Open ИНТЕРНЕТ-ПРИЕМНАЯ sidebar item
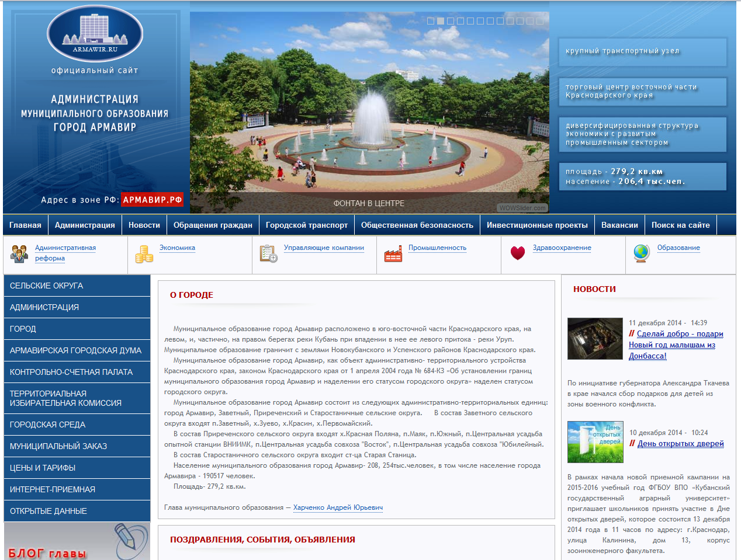The width and height of the screenshot is (741, 560). pos(77,489)
